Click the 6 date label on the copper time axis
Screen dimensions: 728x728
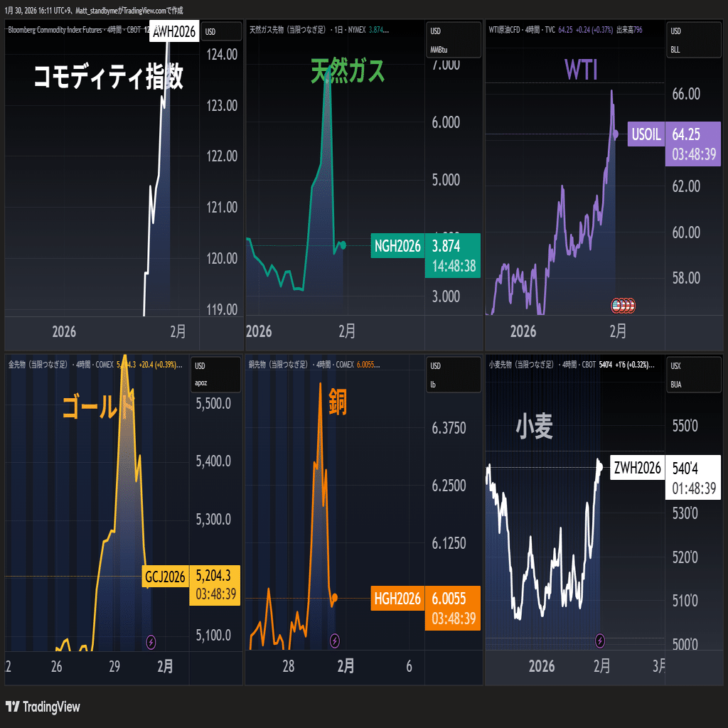click(x=409, y=666)
